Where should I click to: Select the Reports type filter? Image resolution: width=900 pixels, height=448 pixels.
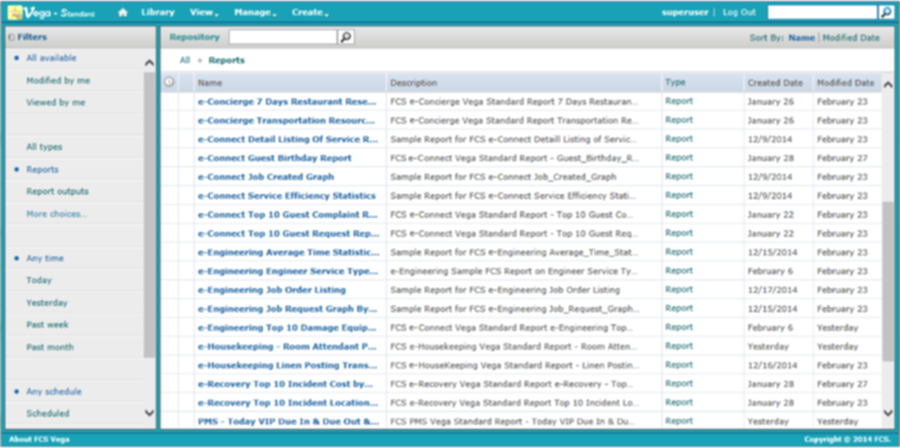(x=42, y=170)
